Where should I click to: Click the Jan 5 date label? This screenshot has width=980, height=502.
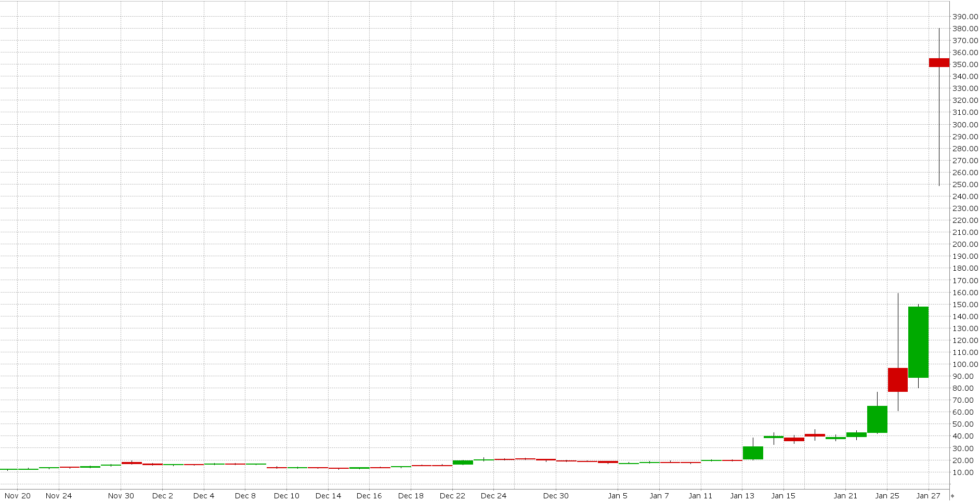618,496
